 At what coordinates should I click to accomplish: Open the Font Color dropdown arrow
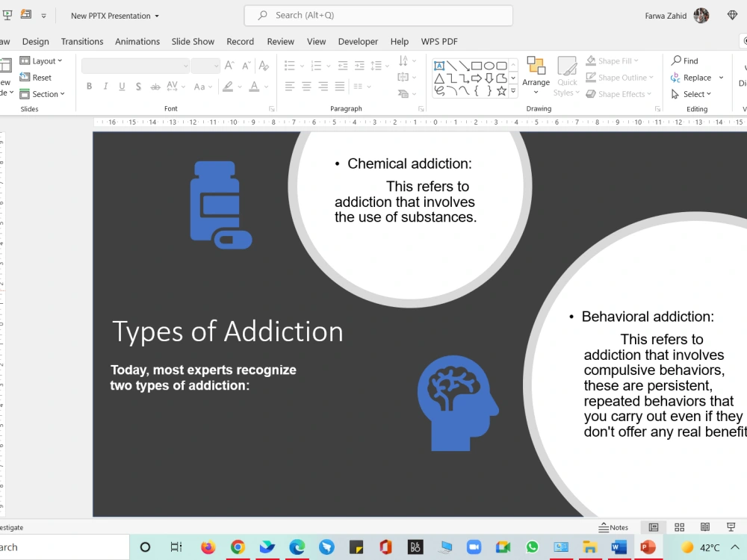pyautogui.click(x=266, y=87)
